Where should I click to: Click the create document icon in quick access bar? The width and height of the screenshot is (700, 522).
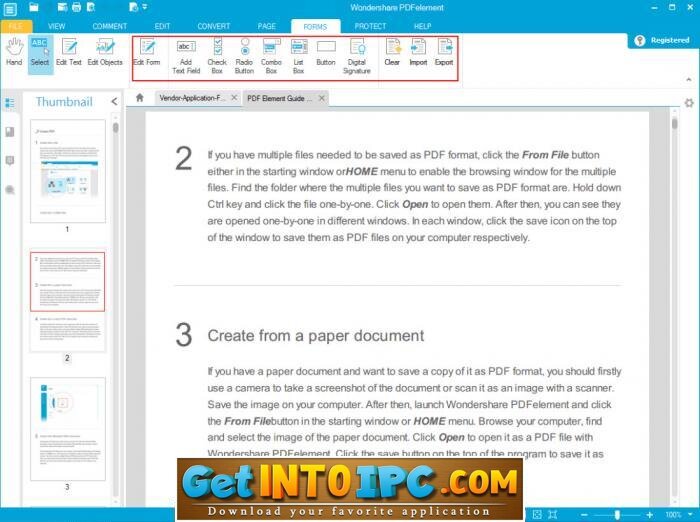click(x=133, y=7)
